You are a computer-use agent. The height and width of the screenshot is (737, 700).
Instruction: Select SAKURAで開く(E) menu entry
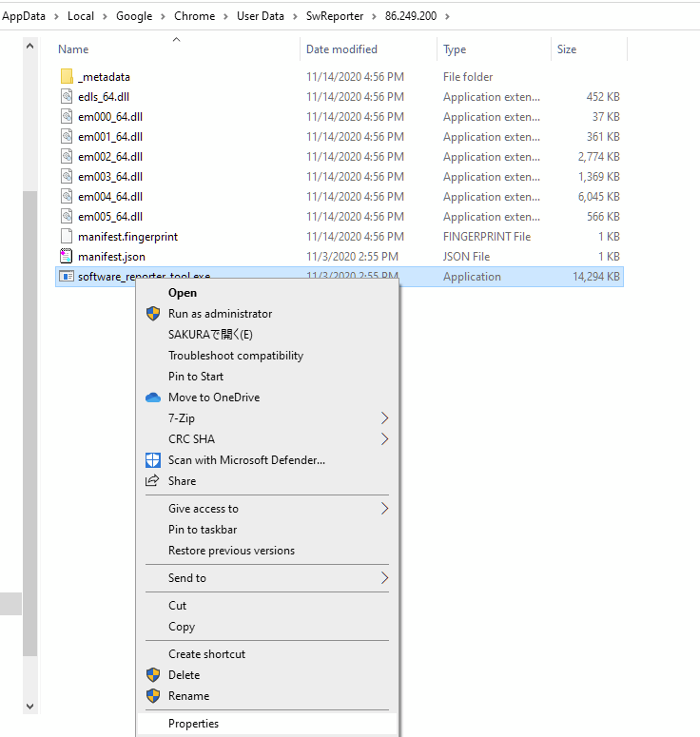pyautogui.click(x=267, y=335)
